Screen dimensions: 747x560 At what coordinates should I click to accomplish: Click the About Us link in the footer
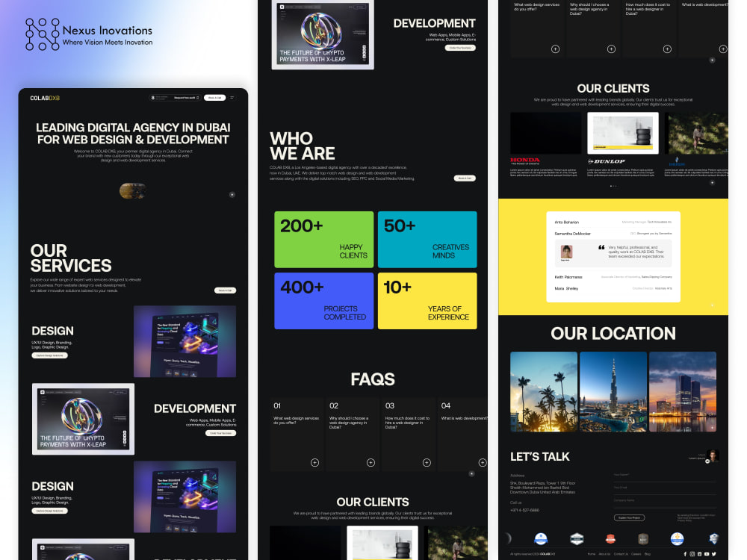click(x=604, y=554)
